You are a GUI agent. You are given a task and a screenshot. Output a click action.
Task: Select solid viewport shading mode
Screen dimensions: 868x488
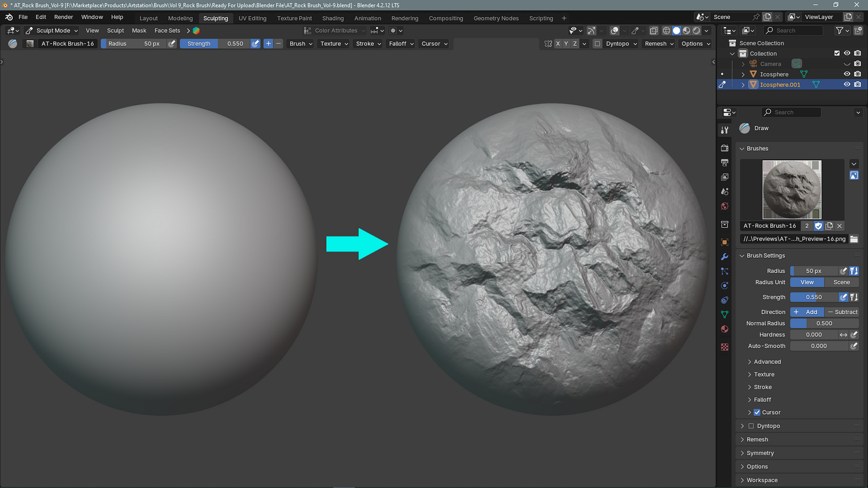pos(676,31)
